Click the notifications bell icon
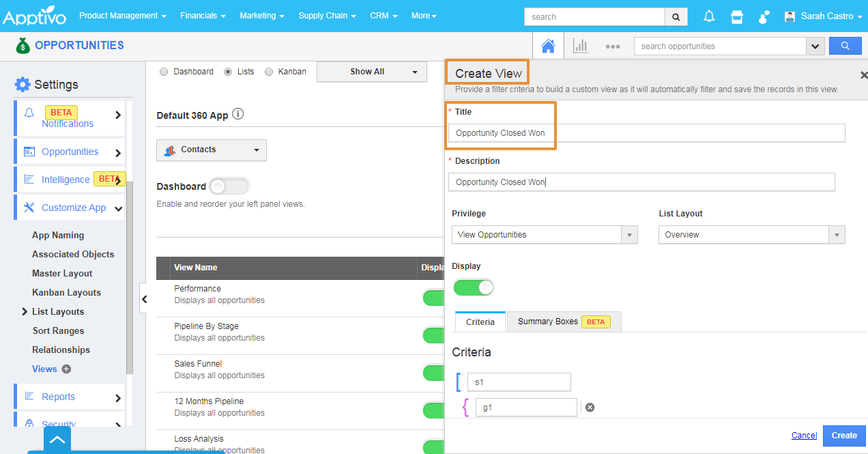This screenshot has height=454, width=868. point(709,16)
